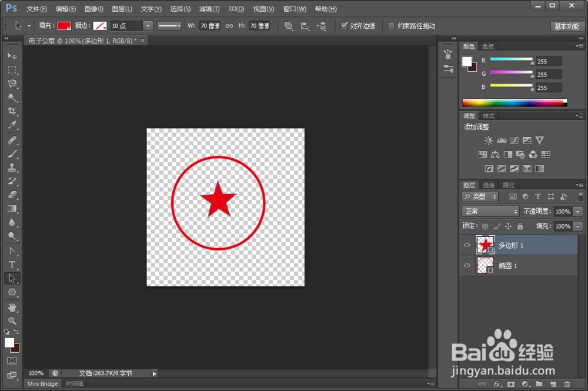588x391 pixels.
Task: Toggle lock transparent pixels
Action: pos(485,226)
